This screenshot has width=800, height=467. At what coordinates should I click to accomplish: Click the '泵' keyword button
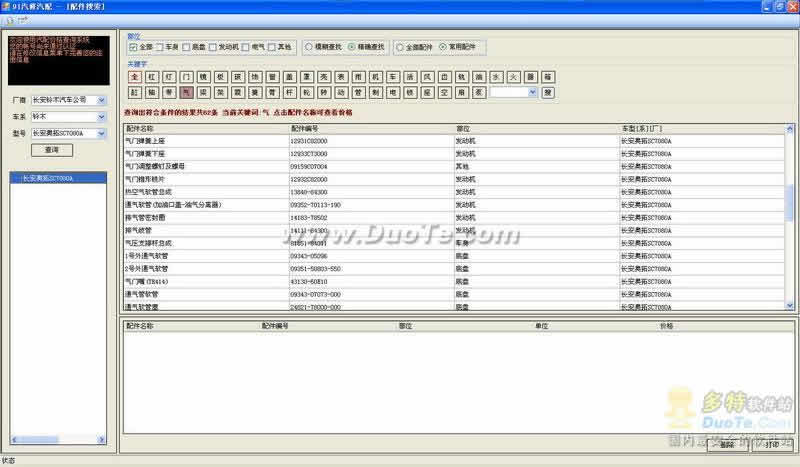[479, 92]
